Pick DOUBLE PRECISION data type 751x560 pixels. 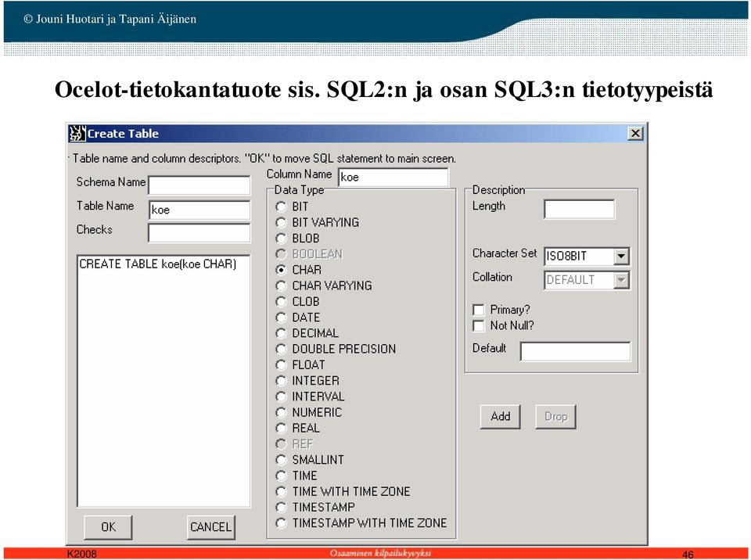[x=281, y=350]
